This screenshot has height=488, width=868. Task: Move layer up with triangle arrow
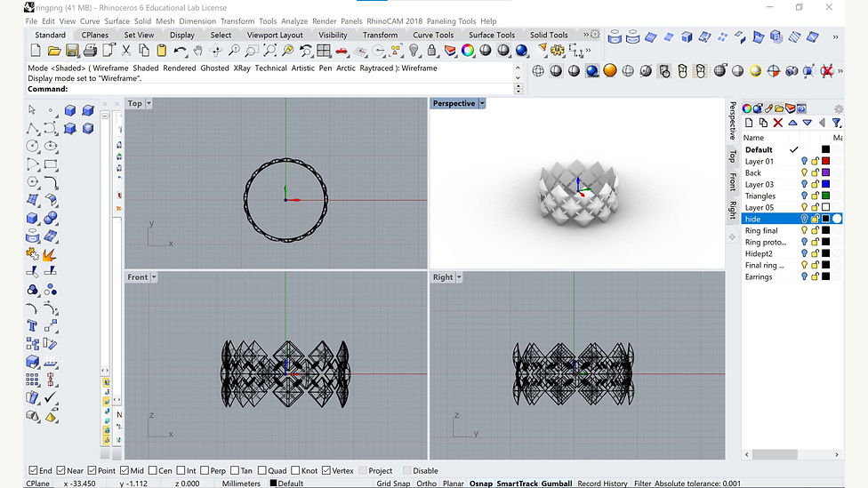tap(792, 123)
